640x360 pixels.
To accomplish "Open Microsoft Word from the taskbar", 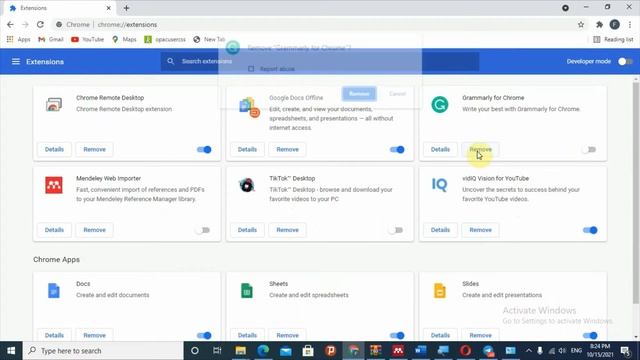I will [420, 351].
